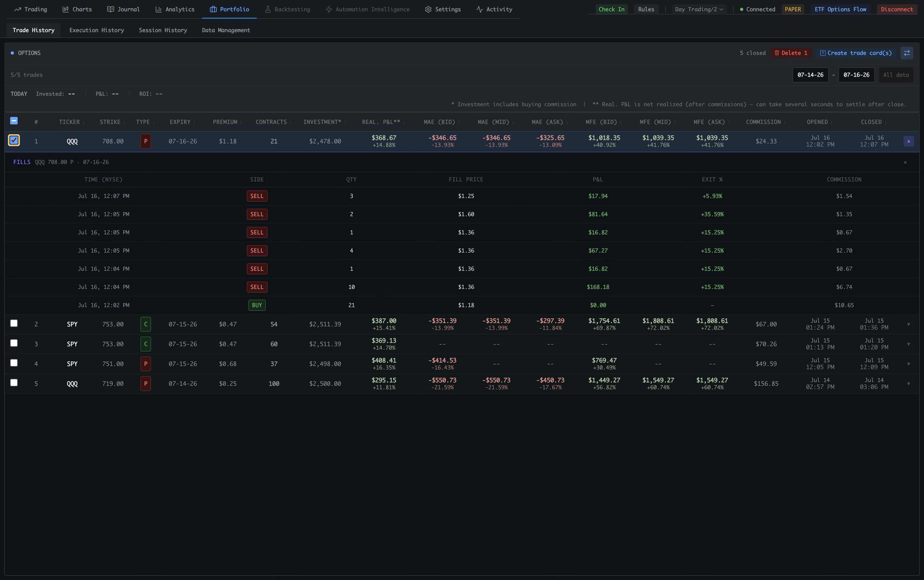
Task: Click the $168.18 fill P&L value
Action: point(598,287)
